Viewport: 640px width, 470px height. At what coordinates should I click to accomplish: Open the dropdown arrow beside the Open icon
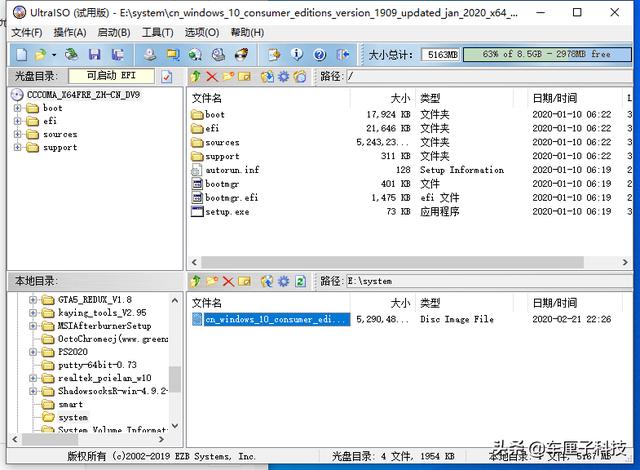[53, 55]
